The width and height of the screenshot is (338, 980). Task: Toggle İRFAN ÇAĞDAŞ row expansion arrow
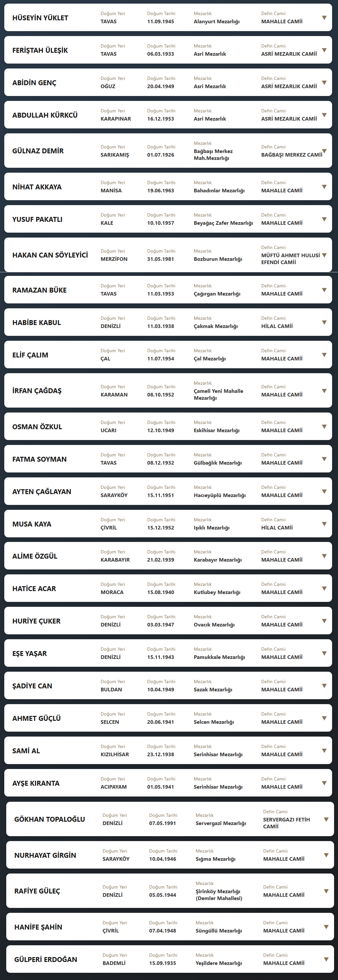pyautogui.click(x=324, y=391)
